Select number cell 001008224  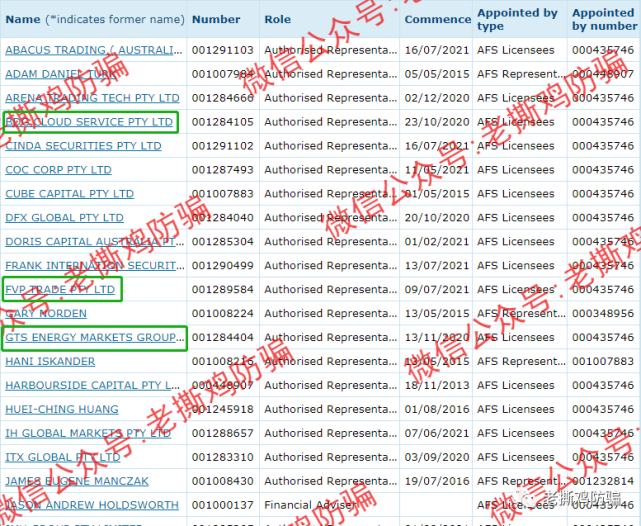click(223, 313)
